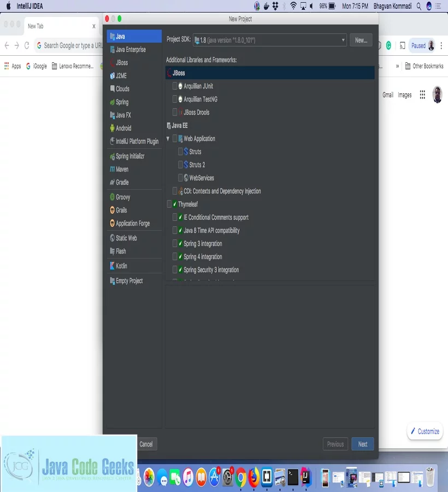This screenshot has height=492, width=448.
Task: Toggle Spring 3 integration checkbox
Action: 175,243
